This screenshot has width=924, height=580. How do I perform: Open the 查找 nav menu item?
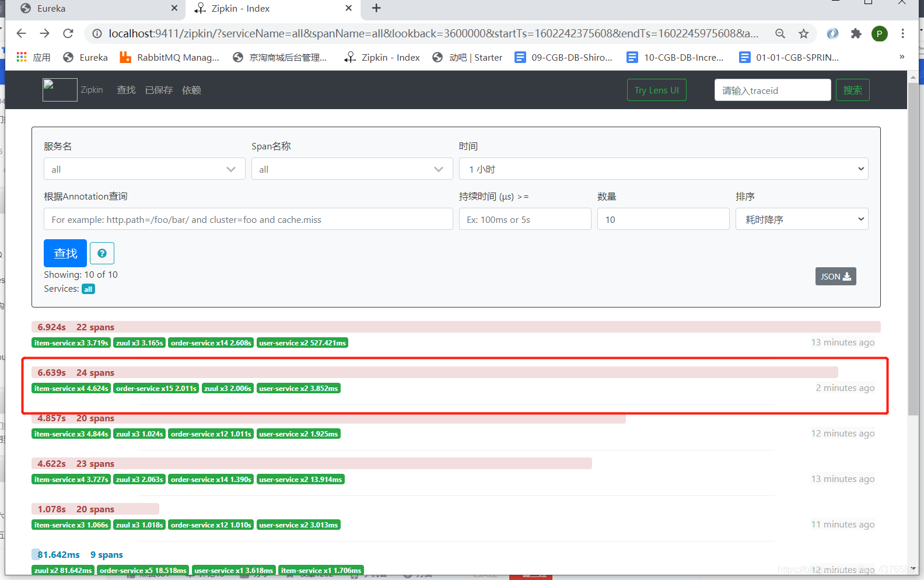click(126, 90)
